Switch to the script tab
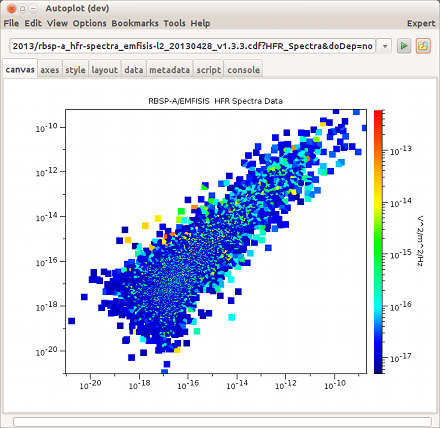440x428 pixels. pos(209,69)
